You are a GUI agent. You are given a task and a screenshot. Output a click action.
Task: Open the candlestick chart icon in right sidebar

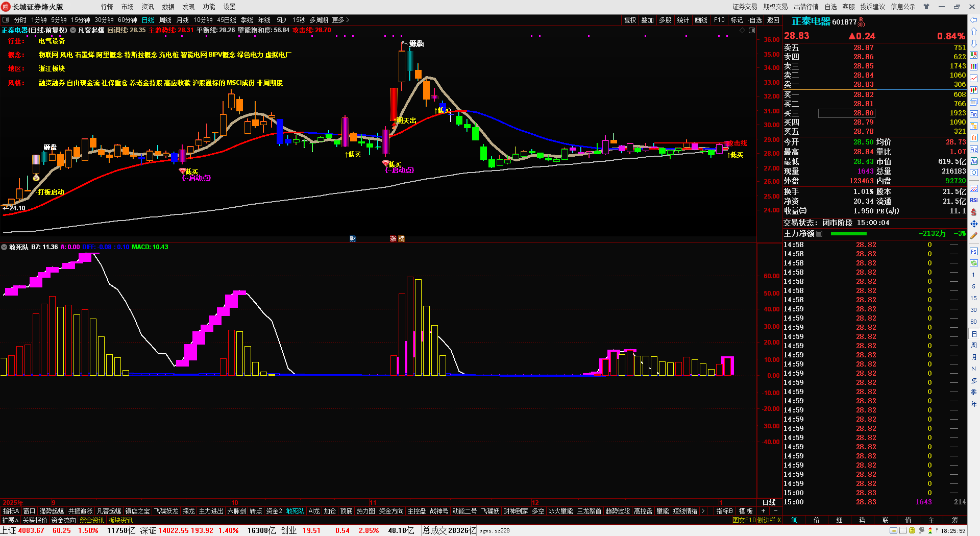[973, 90]
